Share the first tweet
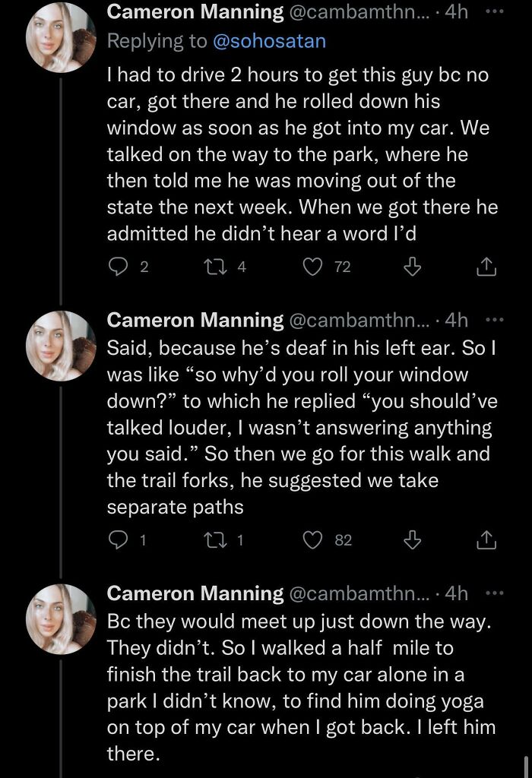 coord(486,266)
